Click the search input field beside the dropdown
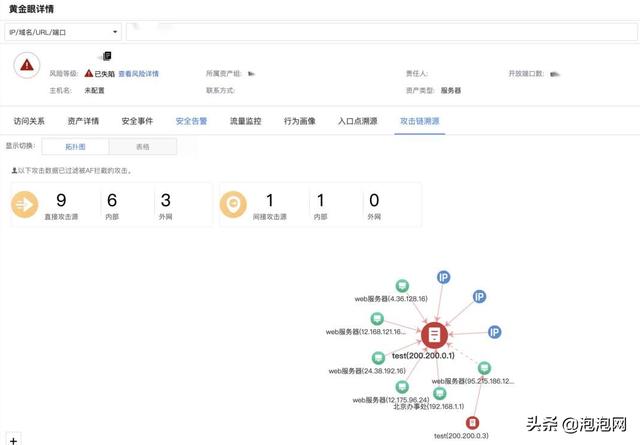The image size is (640, 445). (382, 32)
